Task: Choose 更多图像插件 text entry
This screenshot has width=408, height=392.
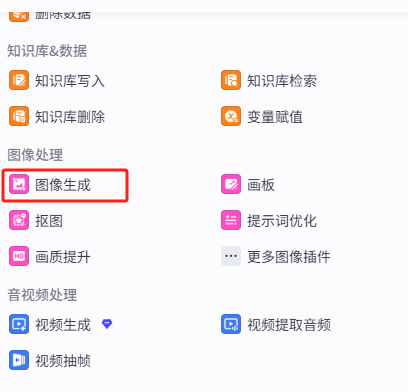Action: coord(289,257)
